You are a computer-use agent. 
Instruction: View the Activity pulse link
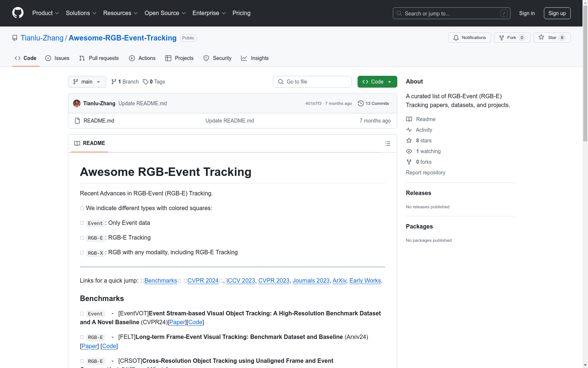click(x=419, y=130)
